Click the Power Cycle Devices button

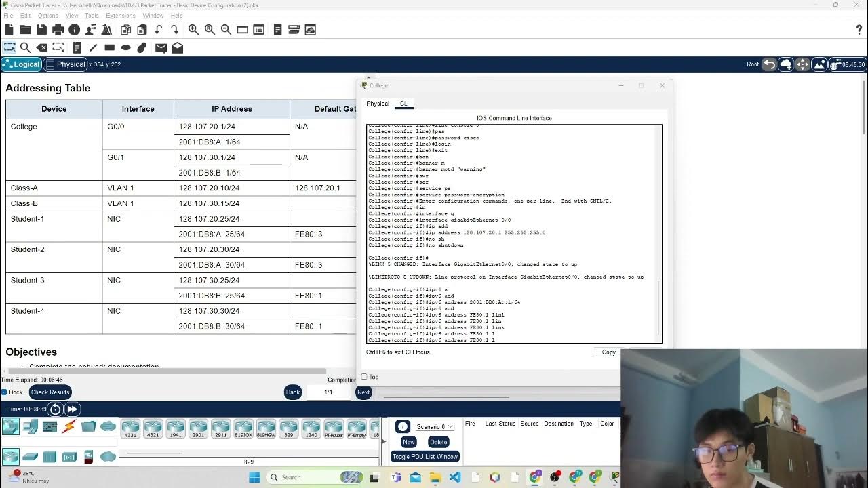[56, 409]
